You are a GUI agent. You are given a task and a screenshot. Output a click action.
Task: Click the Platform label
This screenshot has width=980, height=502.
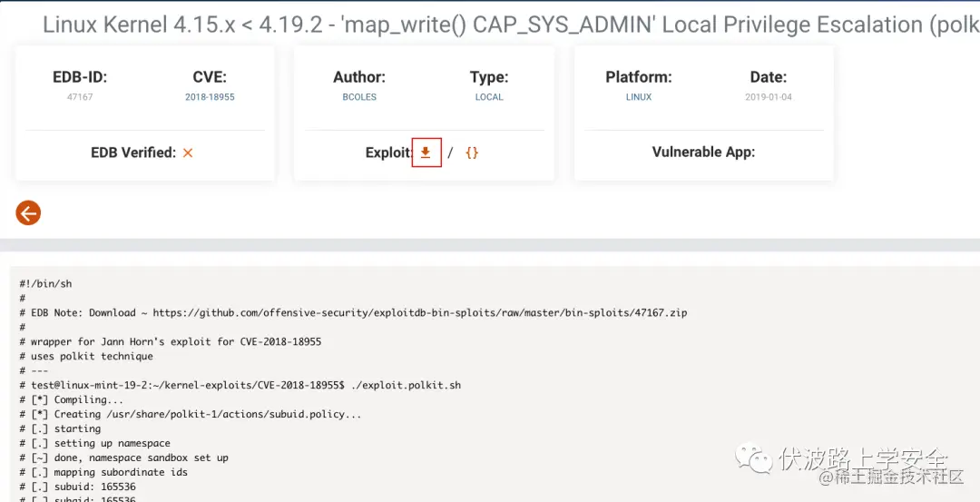pyautogui.click(x=639, y=77)
